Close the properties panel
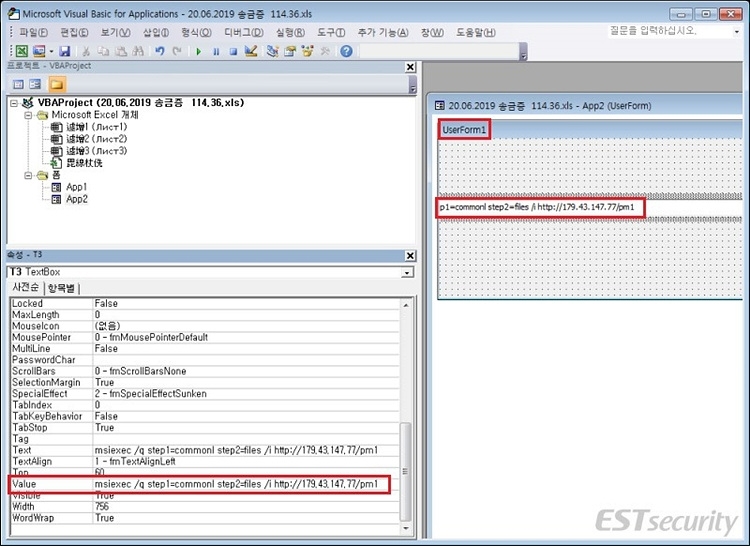 tap(410, 256)
